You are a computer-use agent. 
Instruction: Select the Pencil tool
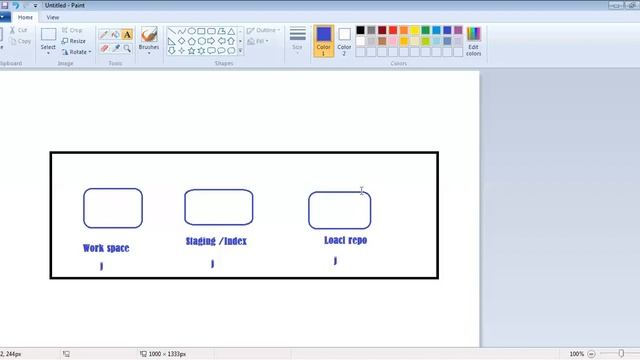(104, 35)
